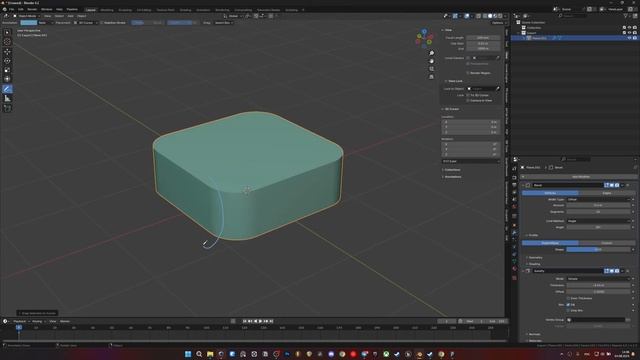The image size is (640, 360).
Task: Open the XYZ Euler rotation mode dropdown
Action: pos(471,161)
